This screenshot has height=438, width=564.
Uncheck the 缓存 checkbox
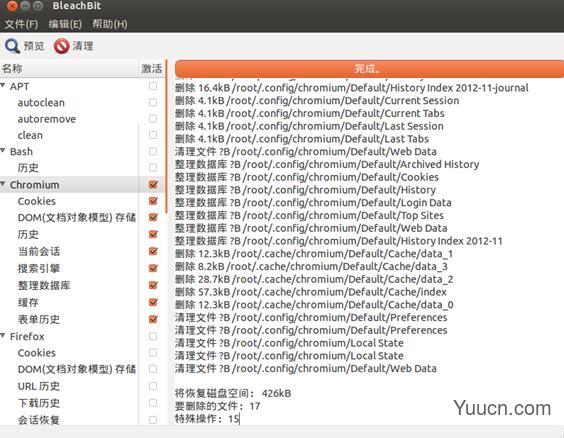pos(153,302)
